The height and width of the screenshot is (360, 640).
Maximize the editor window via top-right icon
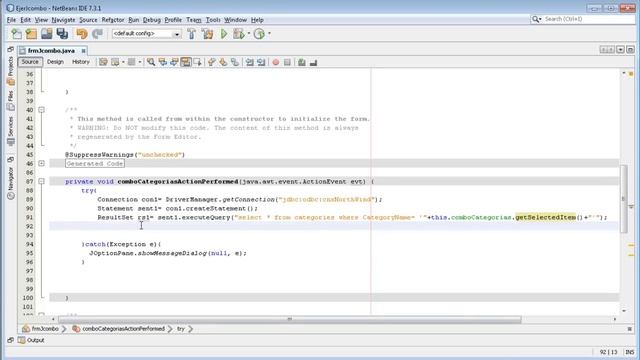click(x=630, y=50)
